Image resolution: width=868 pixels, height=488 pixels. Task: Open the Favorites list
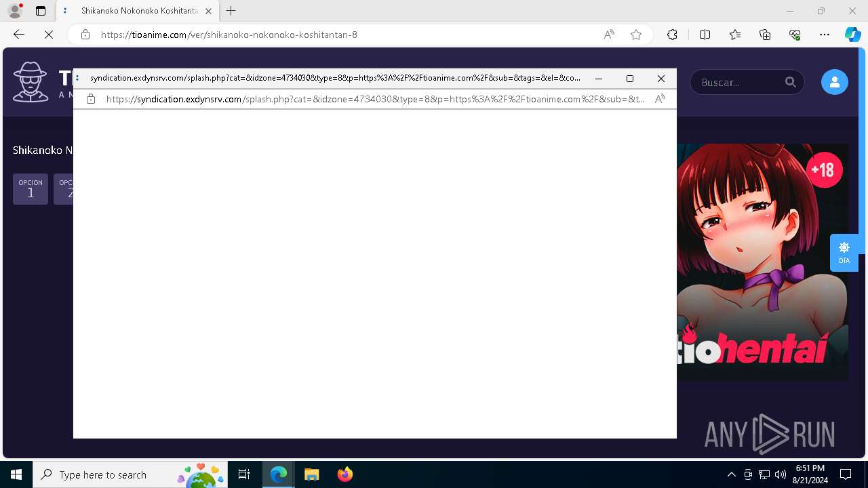click(x=735, y=35)
